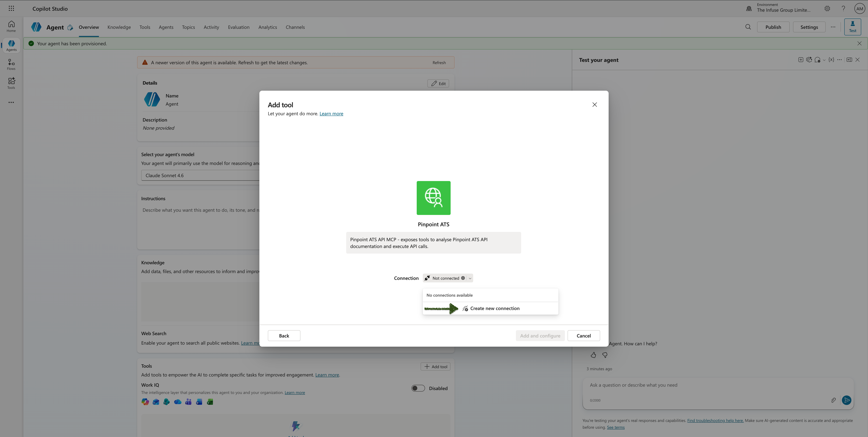Click Refresh in the warning banner
The width and height of the screenshot is (868, 437).
(439, 63)
